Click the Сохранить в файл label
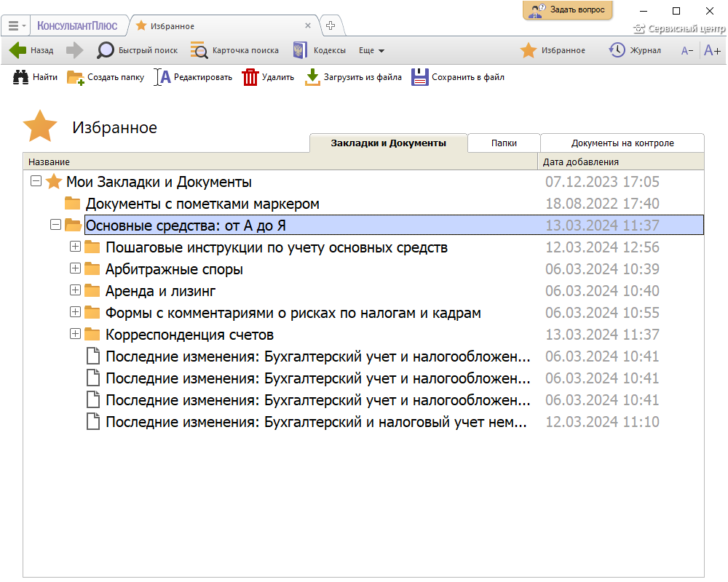This screenshot has height=582, width=728. coord(468,77)
